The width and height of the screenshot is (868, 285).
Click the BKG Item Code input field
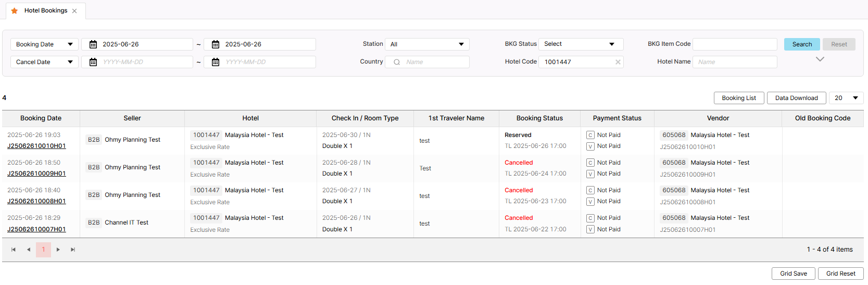coord(735,44)
